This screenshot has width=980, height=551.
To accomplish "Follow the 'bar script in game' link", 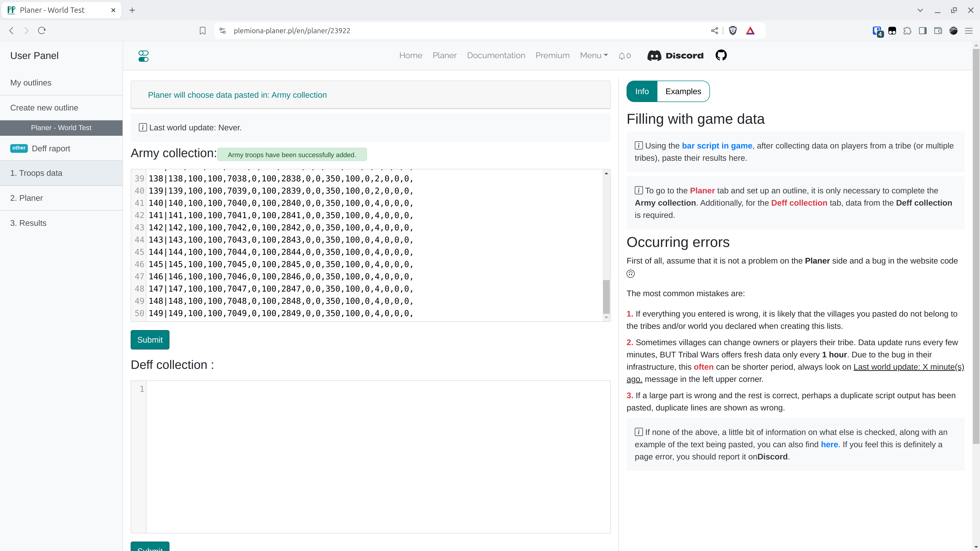I will pos(717,146).
